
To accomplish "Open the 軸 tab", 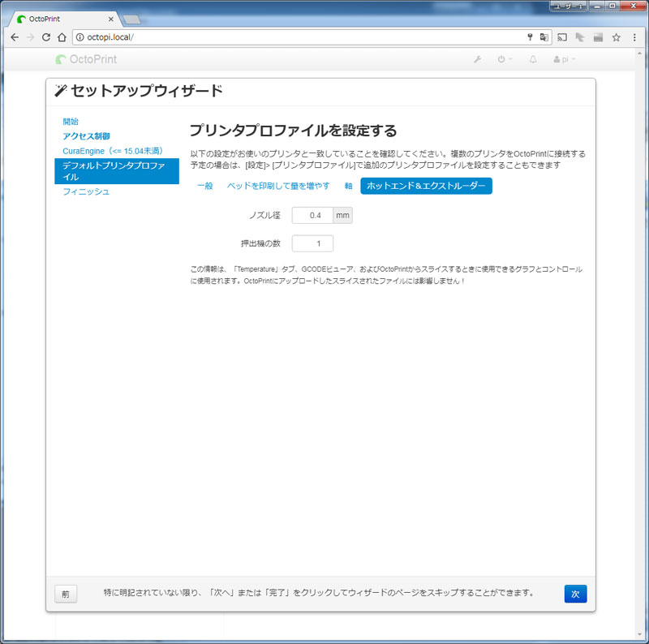I will click(349, 186).
